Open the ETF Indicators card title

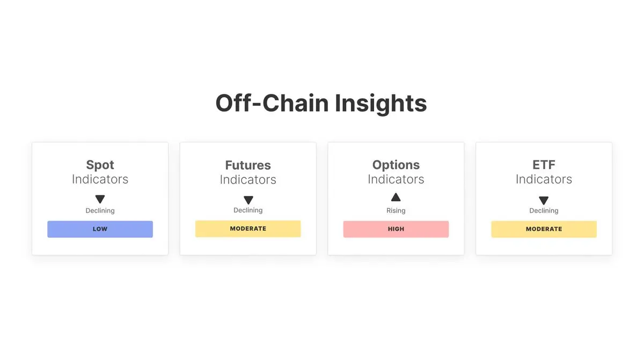(544, 172)
